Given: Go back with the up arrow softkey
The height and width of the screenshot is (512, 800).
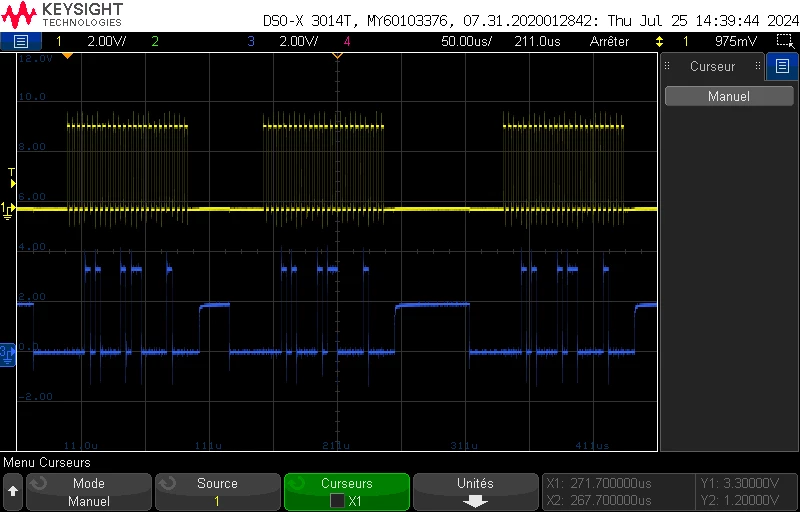Looking at the screenshot, I should pos(13,491).
